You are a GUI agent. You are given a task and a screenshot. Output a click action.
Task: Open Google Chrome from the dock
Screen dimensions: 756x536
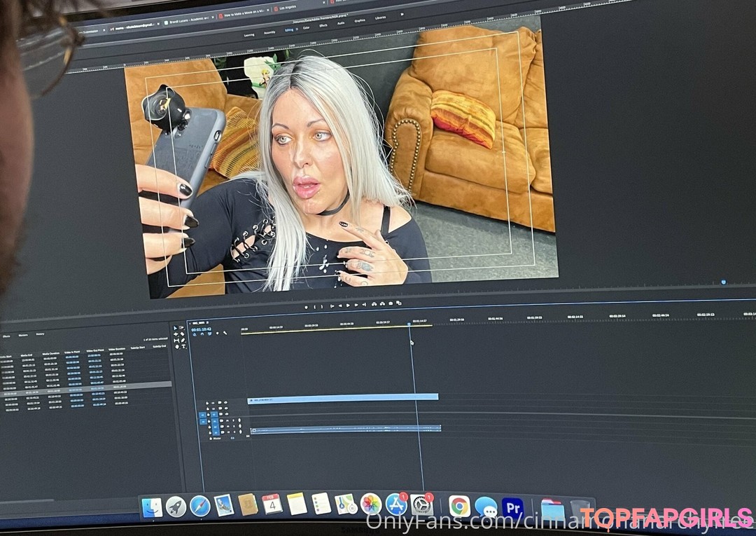point(459,506)
